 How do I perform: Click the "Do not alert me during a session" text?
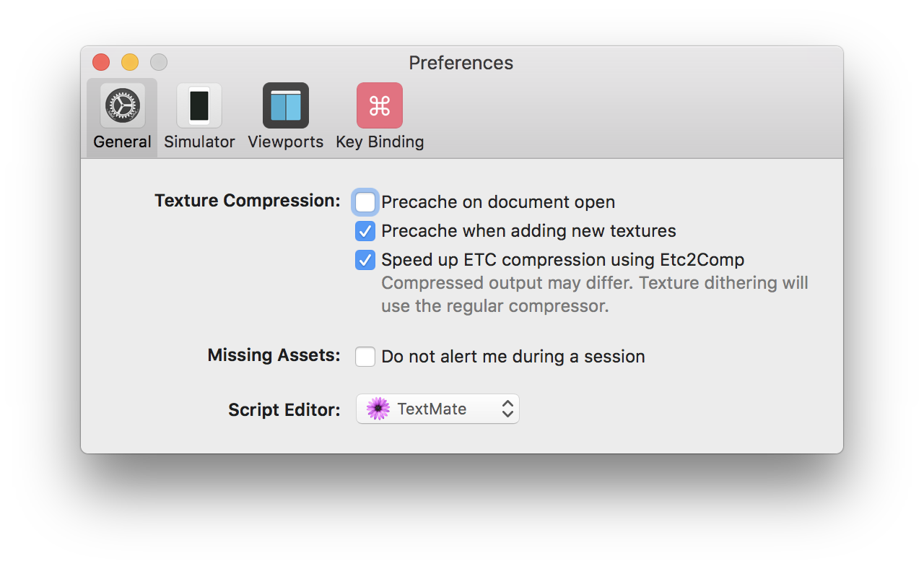513,357
